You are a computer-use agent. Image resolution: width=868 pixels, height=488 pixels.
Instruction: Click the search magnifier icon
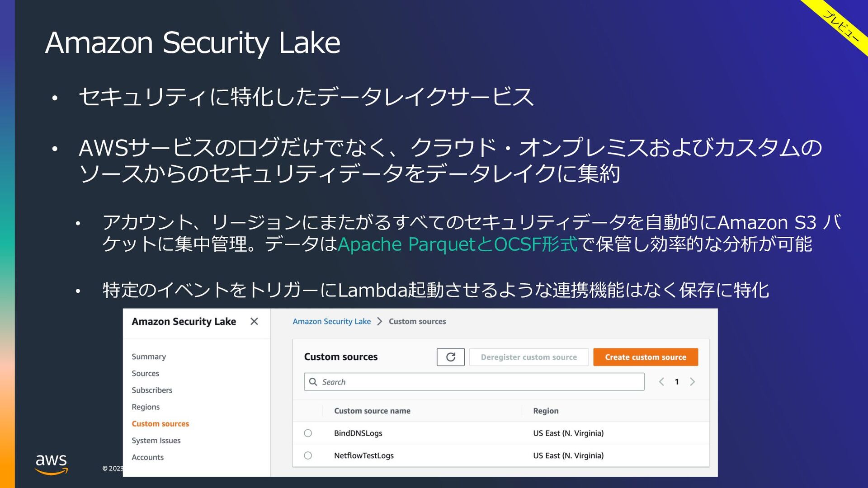click(313, 382)
